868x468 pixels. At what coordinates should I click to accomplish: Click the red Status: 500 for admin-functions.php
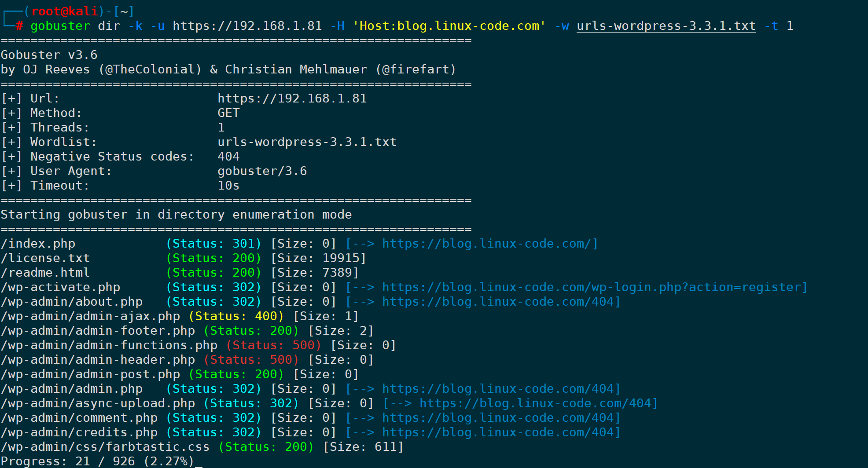coord(274,345)
